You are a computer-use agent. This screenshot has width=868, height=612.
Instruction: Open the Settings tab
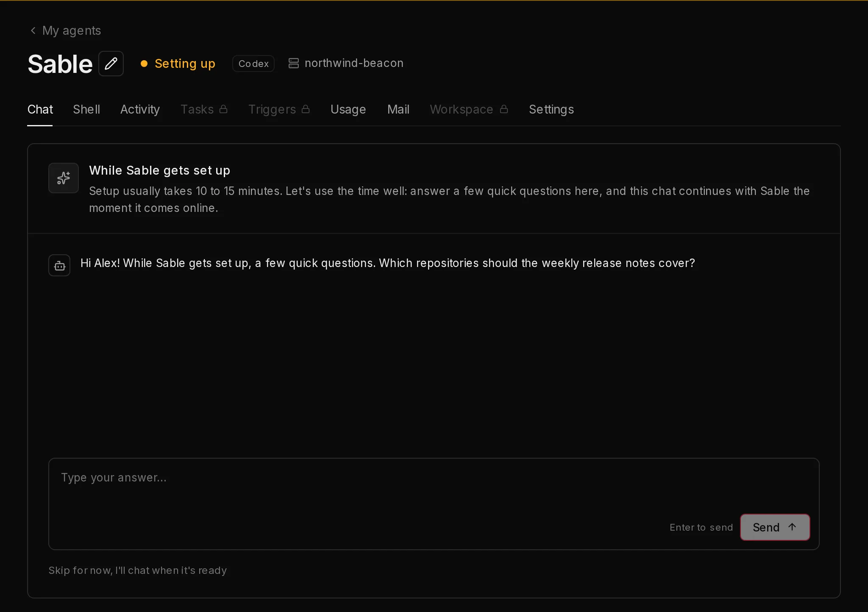[x=551, y=109]
